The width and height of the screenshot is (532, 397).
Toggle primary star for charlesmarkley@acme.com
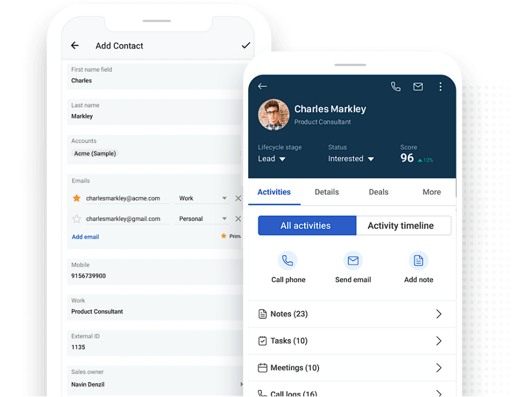tap(77, 198)
